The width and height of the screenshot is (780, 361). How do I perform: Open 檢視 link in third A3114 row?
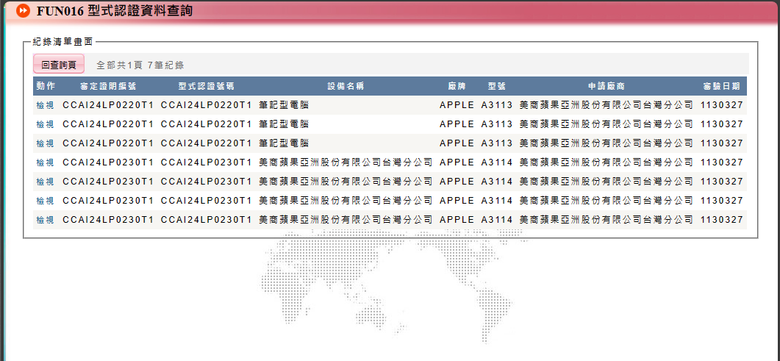click(45, 201)
